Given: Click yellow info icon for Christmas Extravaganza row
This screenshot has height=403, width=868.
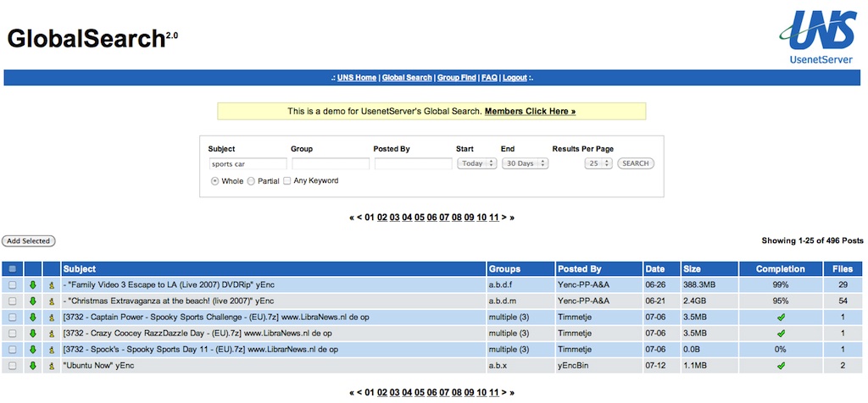Looking at the screenshot, I should click(52, 301).
